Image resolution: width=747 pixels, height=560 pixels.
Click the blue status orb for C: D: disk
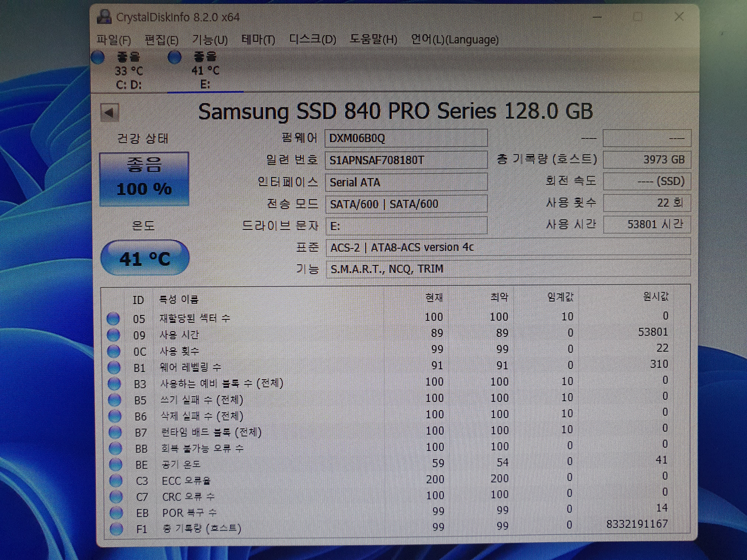(98, 57)
